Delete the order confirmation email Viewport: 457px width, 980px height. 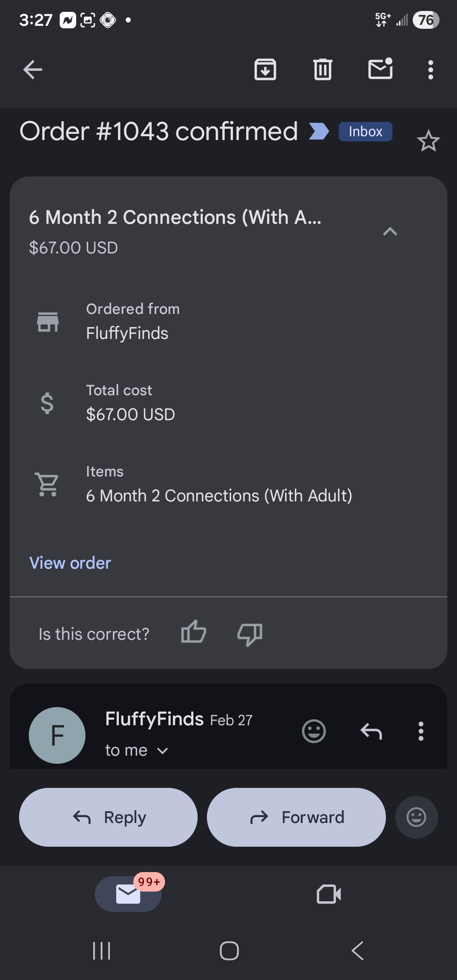point(323,70)
